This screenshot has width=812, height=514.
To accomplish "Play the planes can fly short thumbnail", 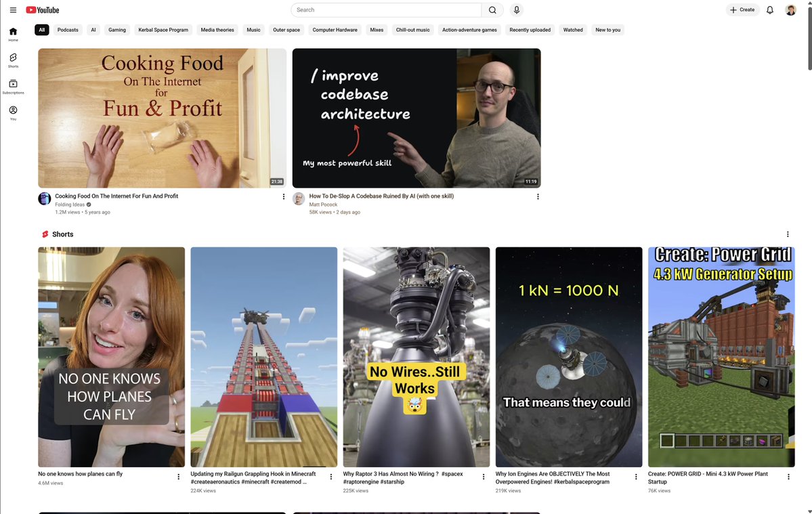I will [x=111, y=357].
